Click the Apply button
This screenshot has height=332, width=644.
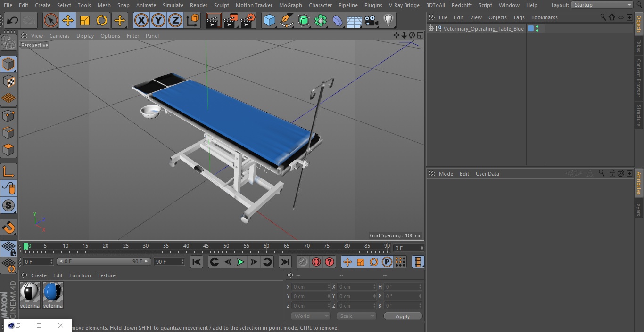point(403,316)
